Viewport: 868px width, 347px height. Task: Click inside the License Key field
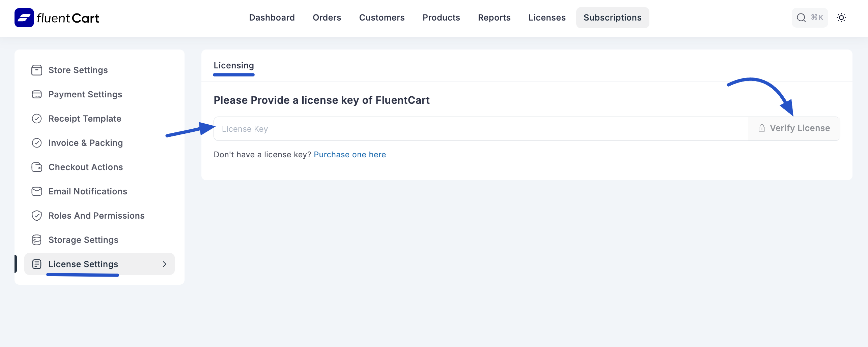tap(405, 129)
